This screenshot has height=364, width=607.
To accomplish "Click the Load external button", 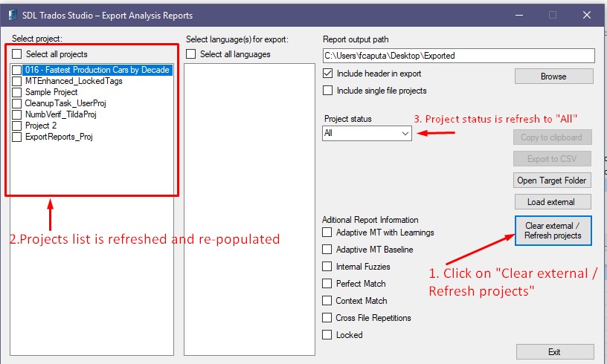I will click(553, 202).
